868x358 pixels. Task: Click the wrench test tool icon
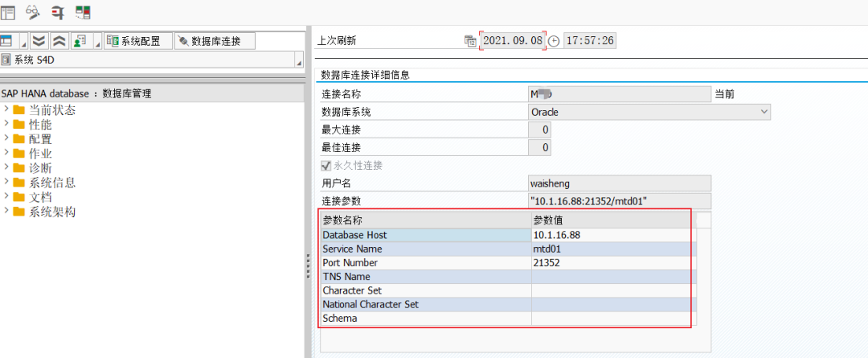(58, 11)
